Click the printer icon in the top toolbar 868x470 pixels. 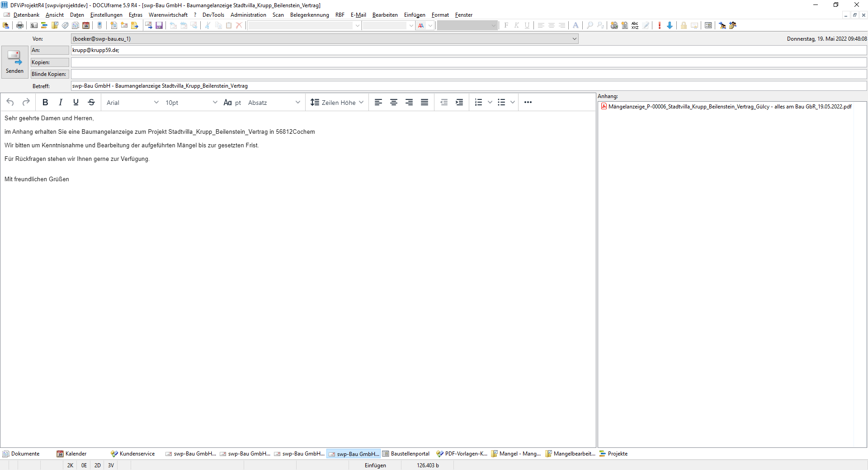pos(19,25)
